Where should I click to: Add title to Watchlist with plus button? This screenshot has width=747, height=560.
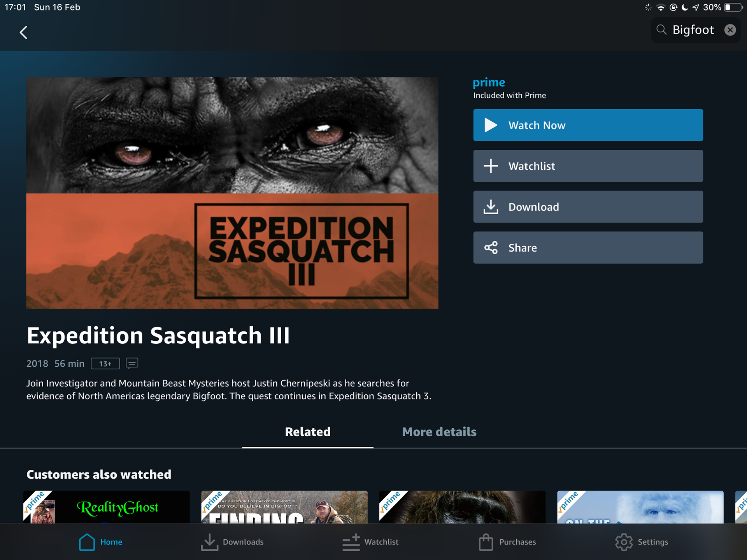[x=587, y=166]
